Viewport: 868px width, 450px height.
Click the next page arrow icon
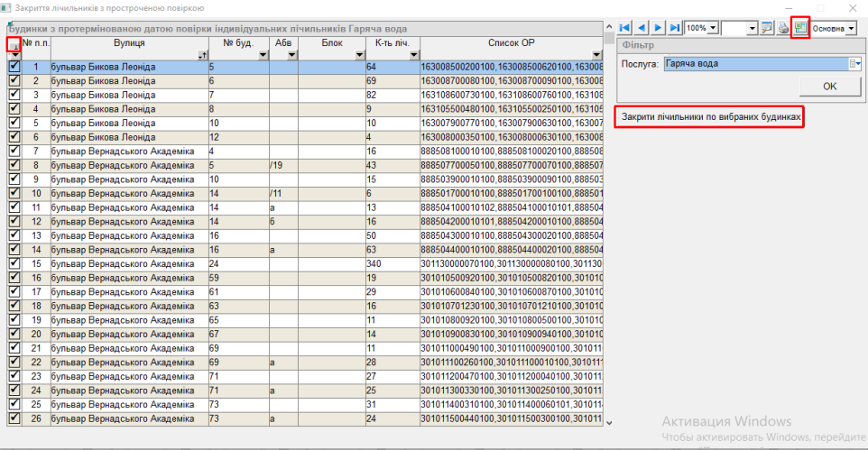pos(659,28)
